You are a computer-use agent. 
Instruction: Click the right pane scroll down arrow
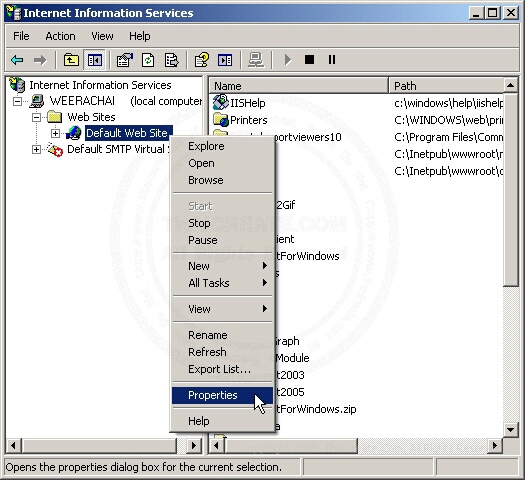[510, 429]
